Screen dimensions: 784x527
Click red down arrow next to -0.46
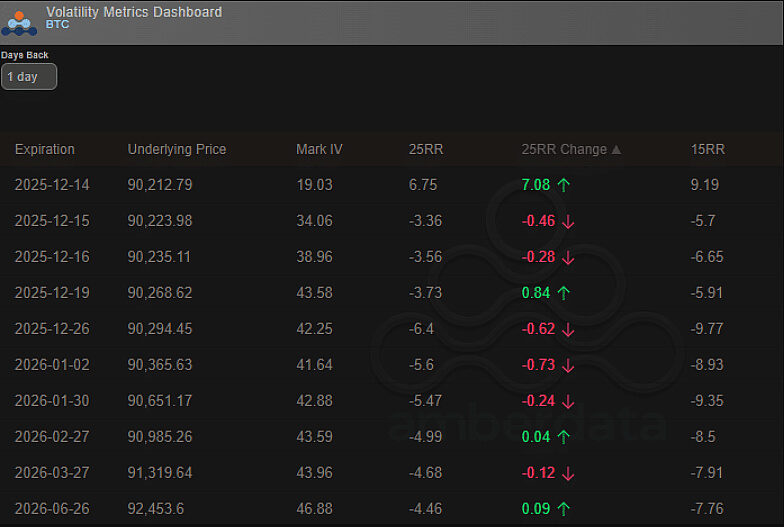coord(568,221)
